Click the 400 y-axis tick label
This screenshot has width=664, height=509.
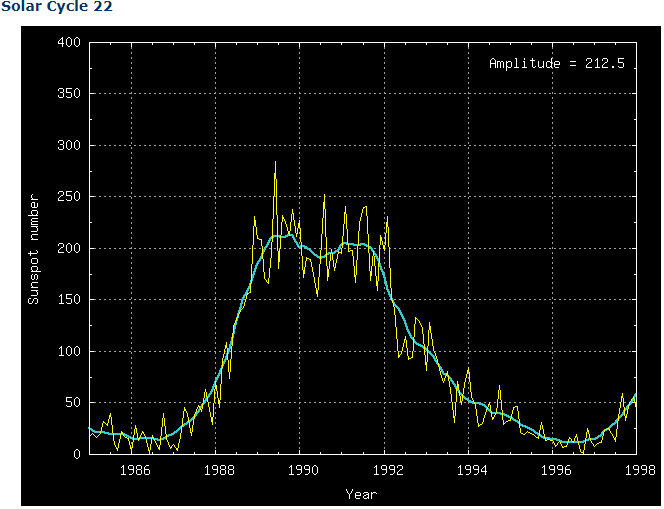click(69, 42)
